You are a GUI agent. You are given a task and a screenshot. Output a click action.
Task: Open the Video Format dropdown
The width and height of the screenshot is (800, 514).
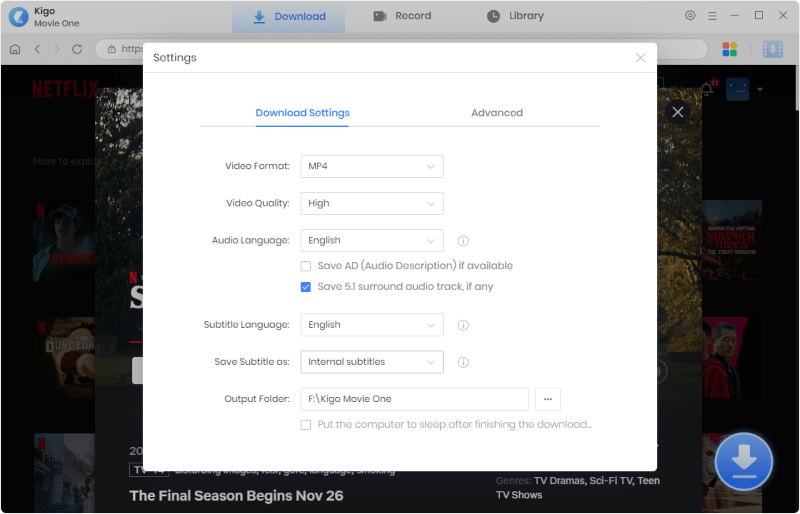(372, 166)
